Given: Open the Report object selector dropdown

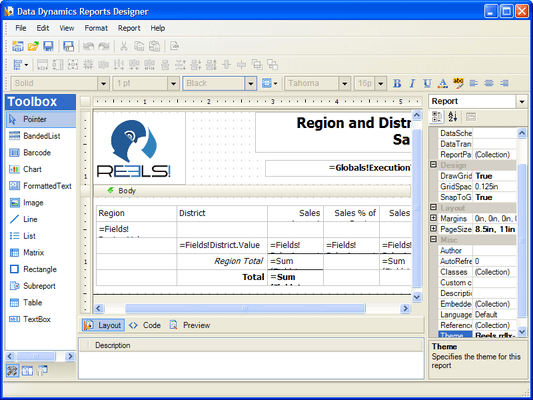Looking at the screenshot, I should coord(522,102).
